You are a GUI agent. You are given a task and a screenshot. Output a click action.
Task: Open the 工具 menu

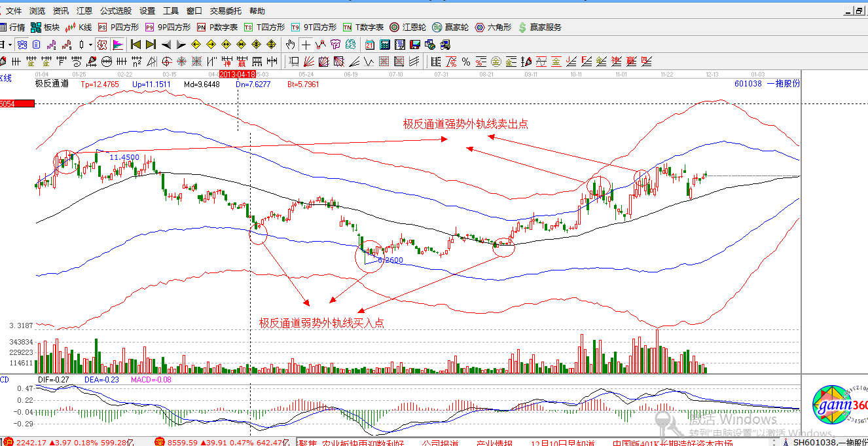point(170,11)
